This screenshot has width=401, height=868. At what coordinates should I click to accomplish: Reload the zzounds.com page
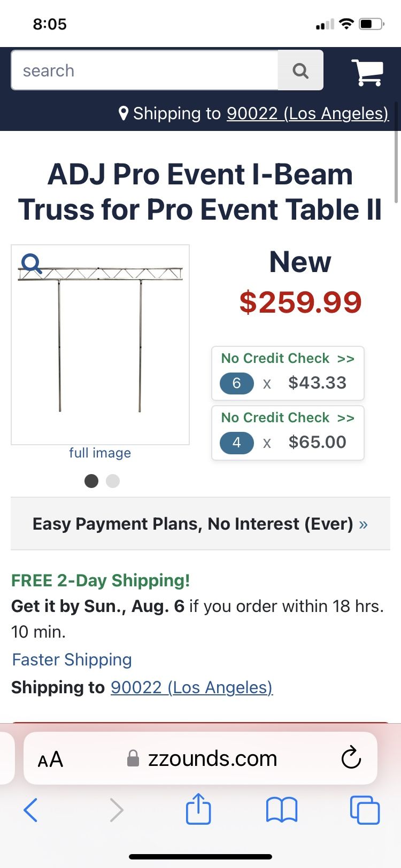[x=351, y=758]
